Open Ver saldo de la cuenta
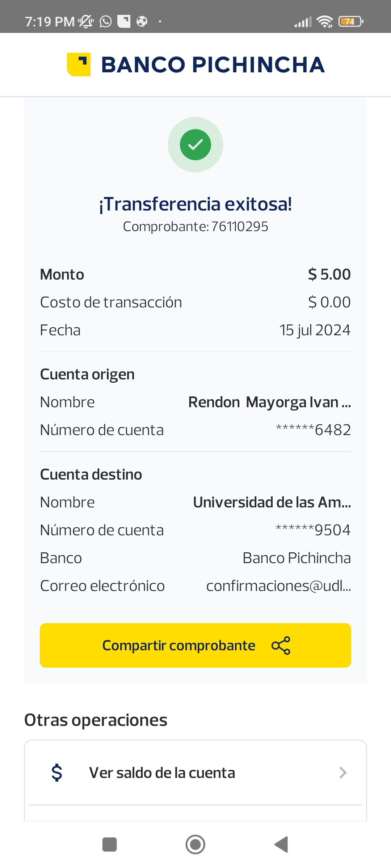This screenshot has width=391, height=868. (162, 773)
